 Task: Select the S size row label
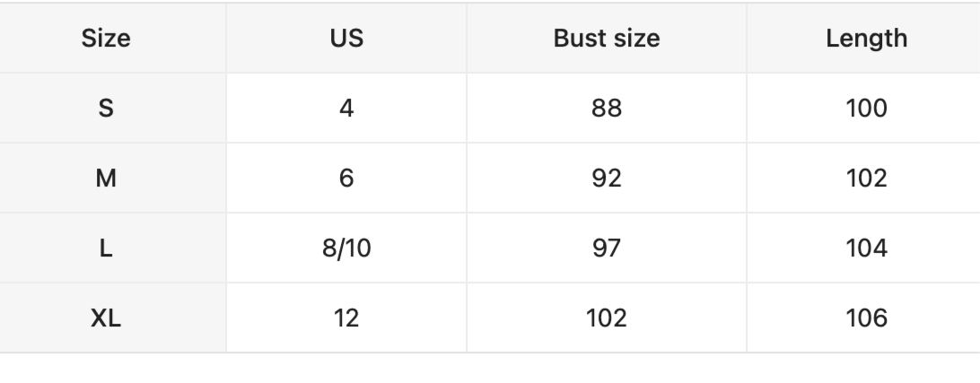tap(106, 108)
